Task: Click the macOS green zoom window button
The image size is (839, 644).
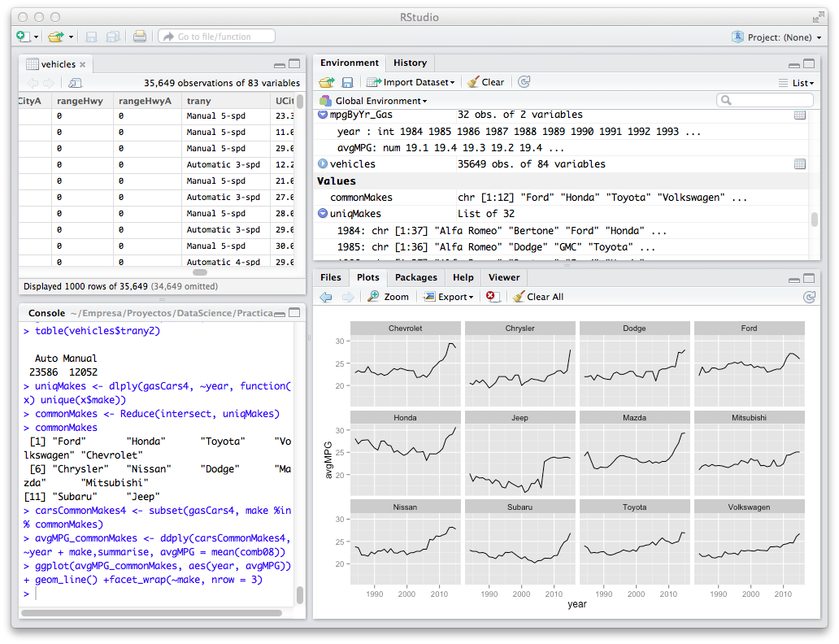Action: pyautogui.click(x=55, y=17)
